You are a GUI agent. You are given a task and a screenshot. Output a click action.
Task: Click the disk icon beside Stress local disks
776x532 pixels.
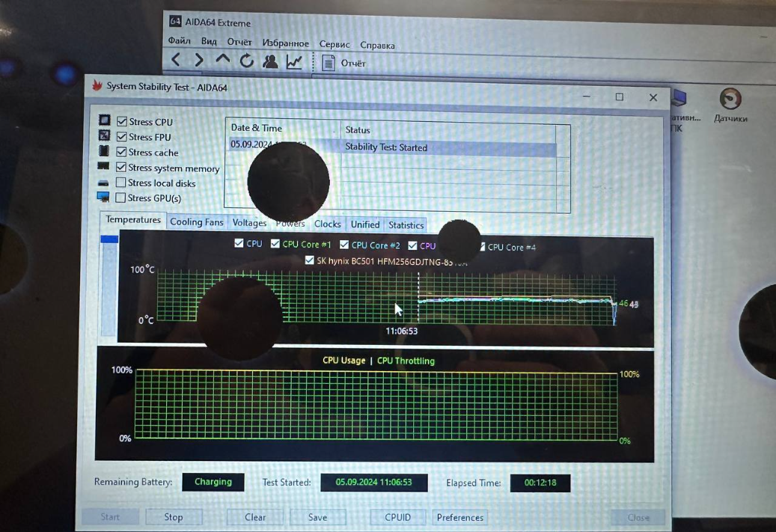tap(103, 183)
